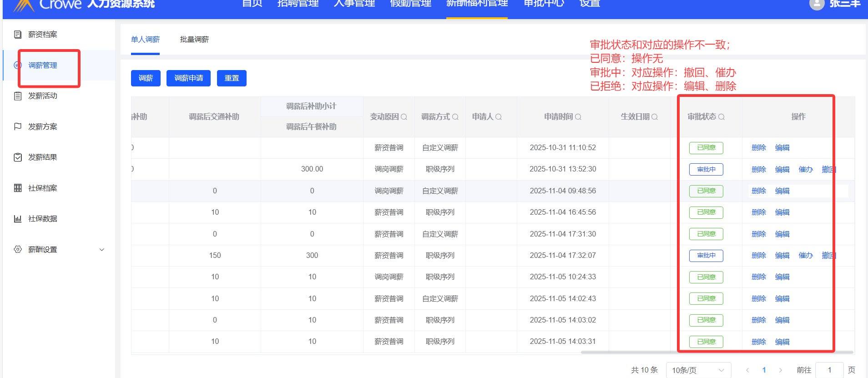Open the 10条/页 page size dropdown

click(698, 370)
